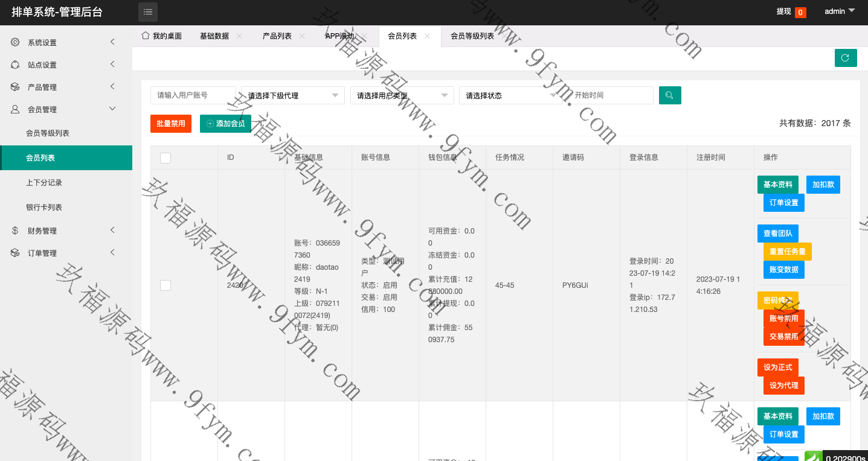
Task: Close the 产品列表 tab
Action: tap(302, 36)
